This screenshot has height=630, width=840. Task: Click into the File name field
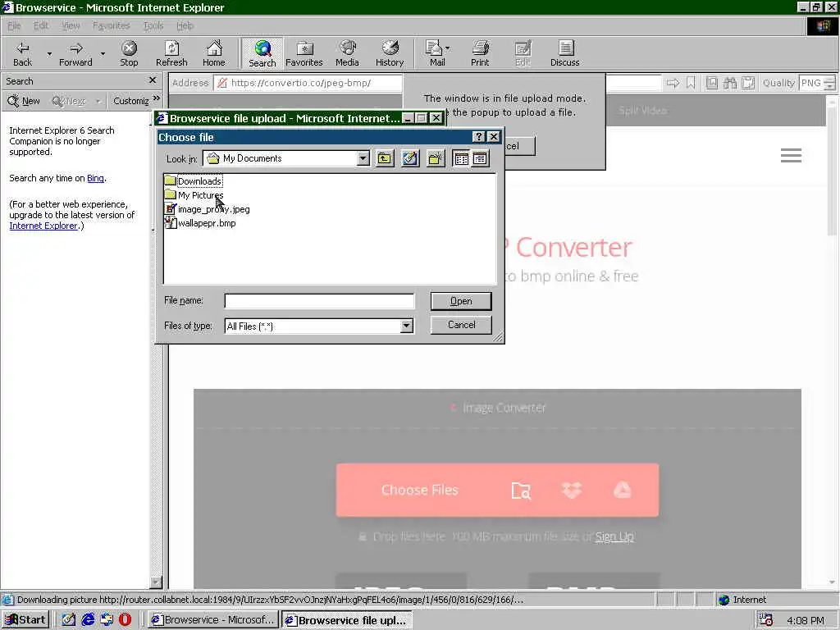319,301
